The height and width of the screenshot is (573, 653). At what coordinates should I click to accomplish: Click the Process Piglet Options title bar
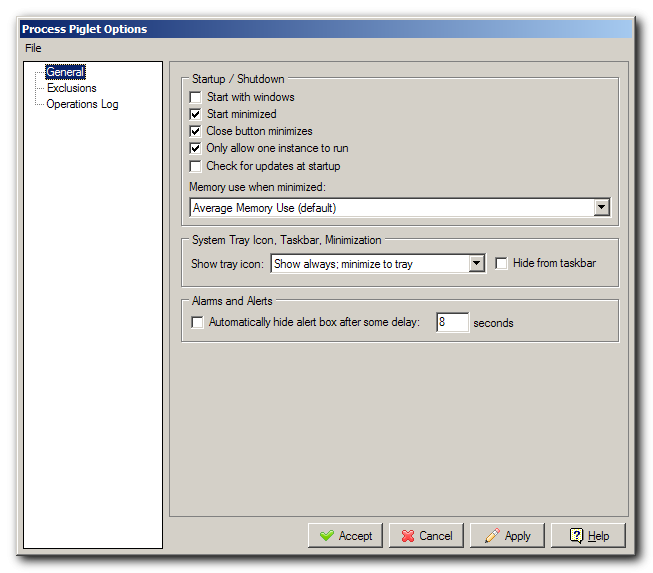point(326,29)
